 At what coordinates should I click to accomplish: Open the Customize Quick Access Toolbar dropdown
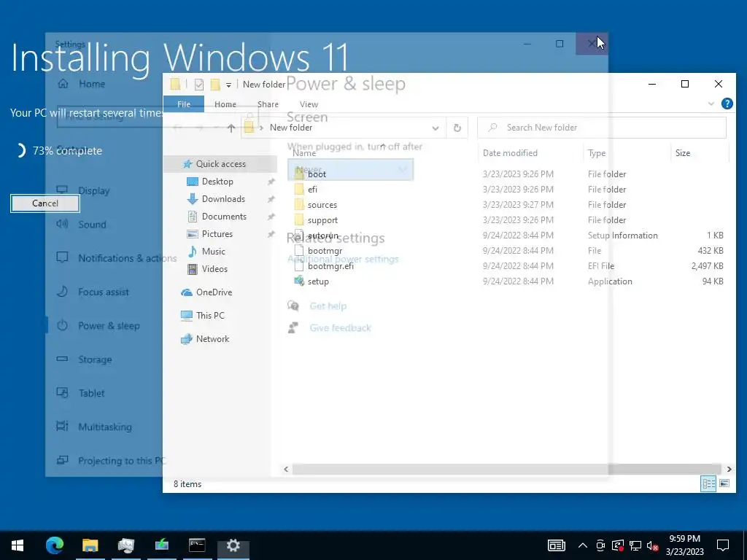coord(228,85)
